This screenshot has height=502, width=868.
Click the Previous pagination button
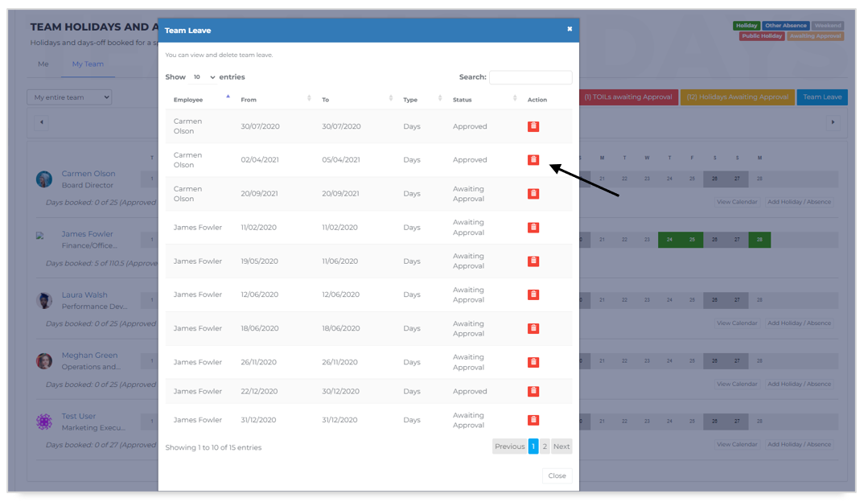coord(510,446)
